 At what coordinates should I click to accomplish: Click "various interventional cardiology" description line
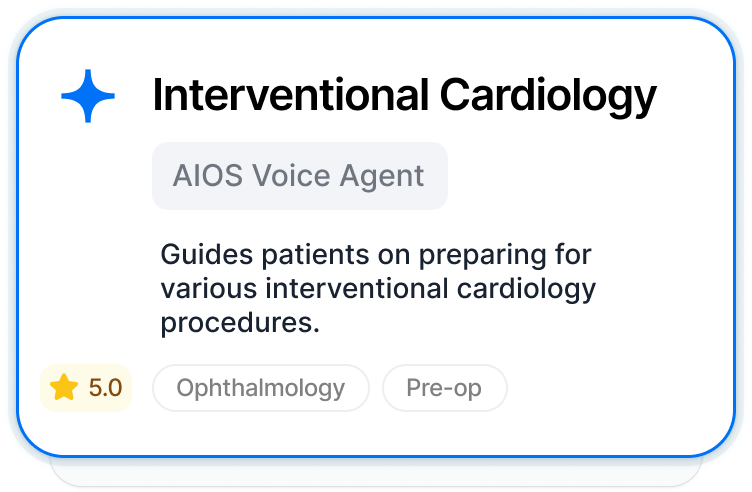click(x=377, y=290)
